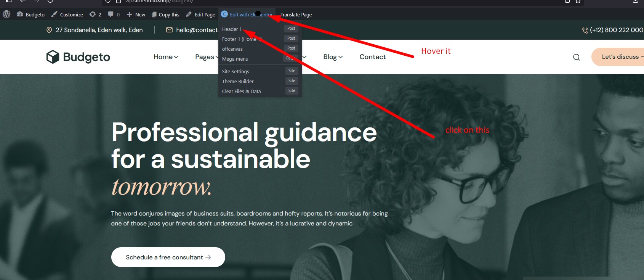Image resolution: width=644 pixels, height=280 pixels.
Task: Click Translate Page in admin bar
Action: pos(296,14)
